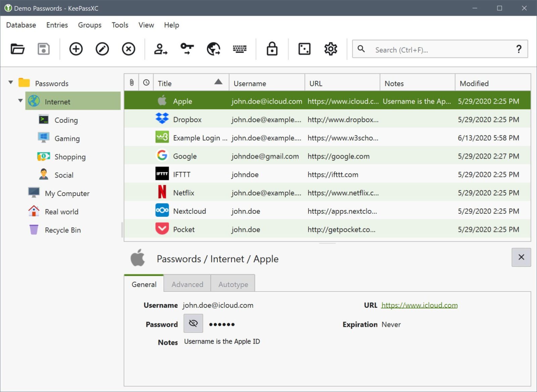Copy the entry URL
Viewport: 537px width, 392px height.
213,49
